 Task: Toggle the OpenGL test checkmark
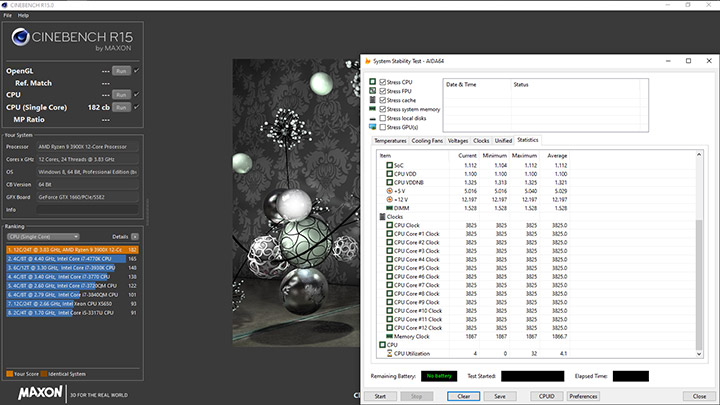pos(136,71)
